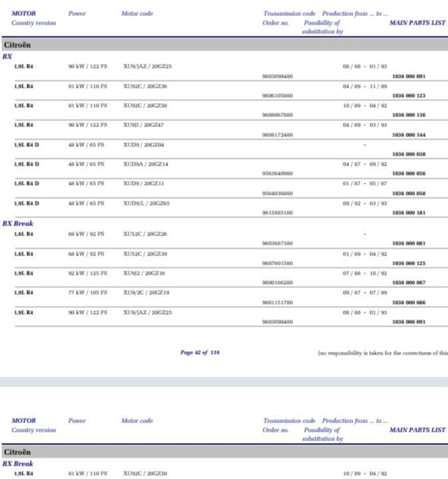Image resolution: width=448 pixels, height=479 pixels.
Task: Select part number 1036 000 081
Action: tap(409, 243)
